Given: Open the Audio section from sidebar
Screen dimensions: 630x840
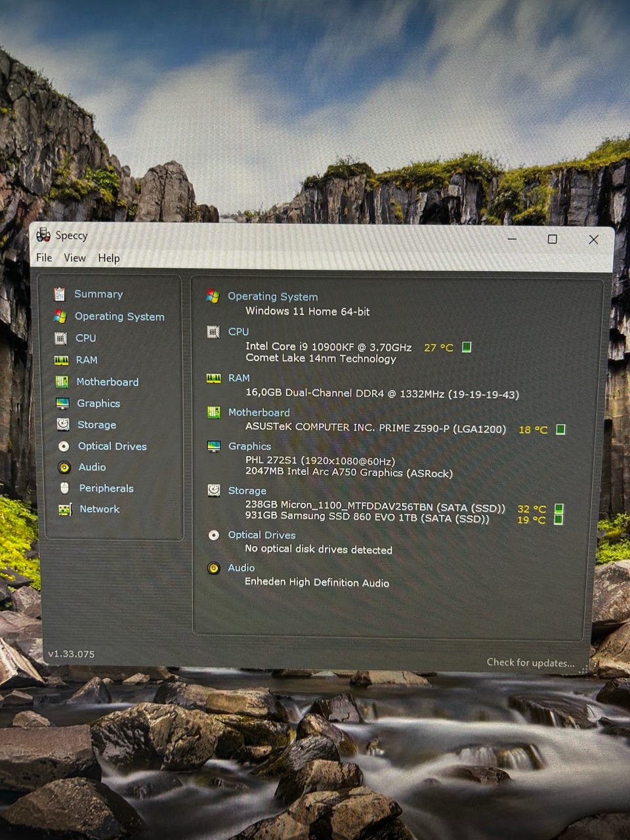Looking at the screenshot, I should [92, 467].
